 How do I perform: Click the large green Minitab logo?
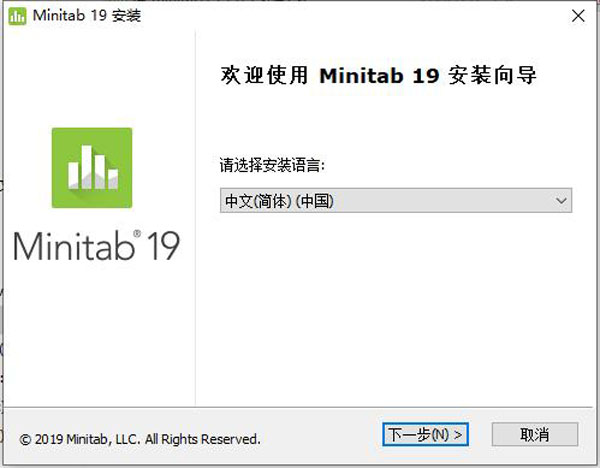coord(92,167)
